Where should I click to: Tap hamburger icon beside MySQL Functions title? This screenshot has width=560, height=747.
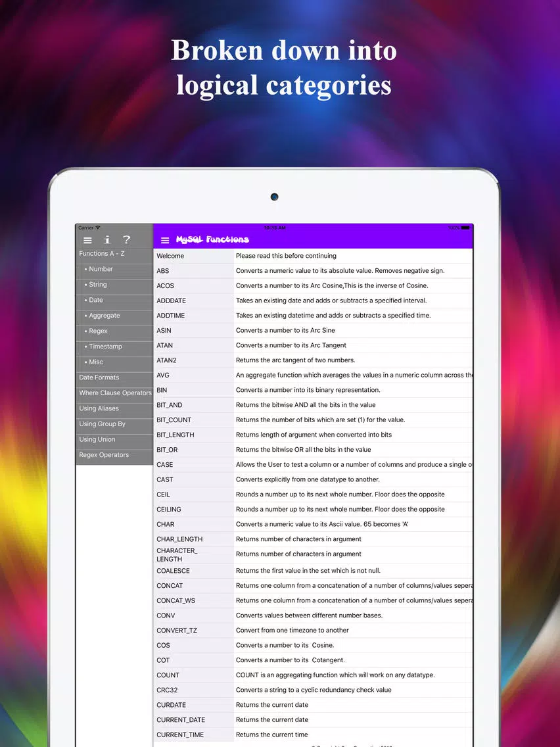point(165,241)
